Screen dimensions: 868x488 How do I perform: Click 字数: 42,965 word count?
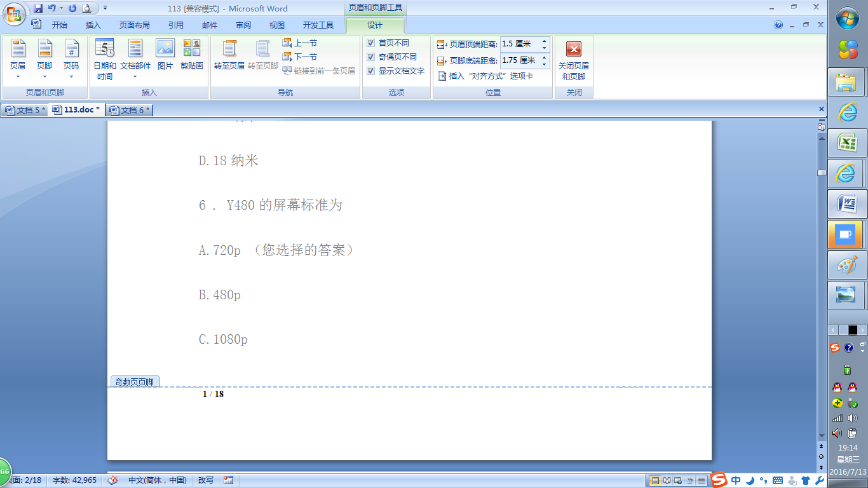(74, 480)
